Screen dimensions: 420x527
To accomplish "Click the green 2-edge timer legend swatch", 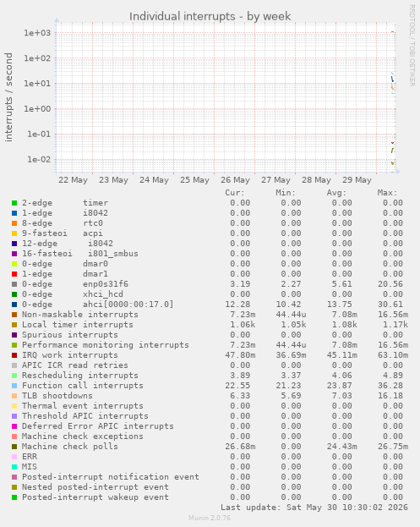I will (x=14, y=203).
